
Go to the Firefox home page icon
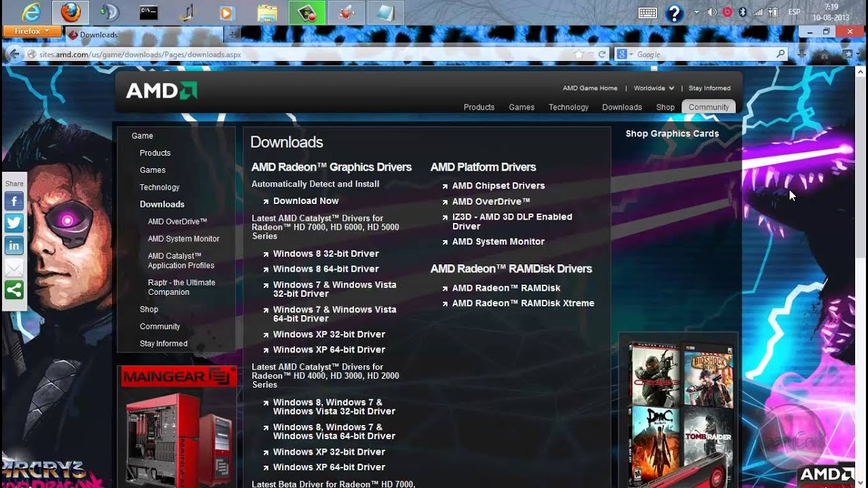coord(825,54)
